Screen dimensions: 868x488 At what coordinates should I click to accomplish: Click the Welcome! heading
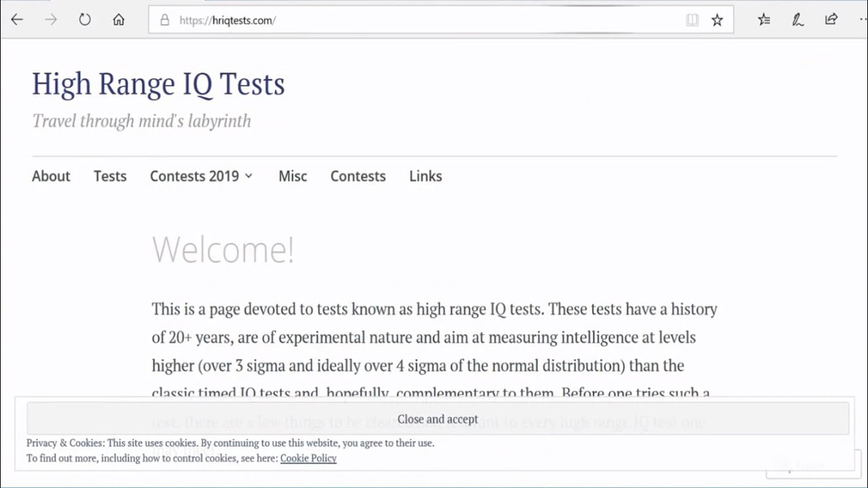[223, 250]
